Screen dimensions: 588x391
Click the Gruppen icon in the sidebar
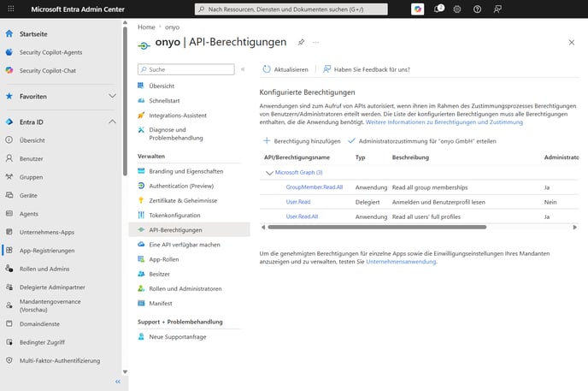click(9, 177)
